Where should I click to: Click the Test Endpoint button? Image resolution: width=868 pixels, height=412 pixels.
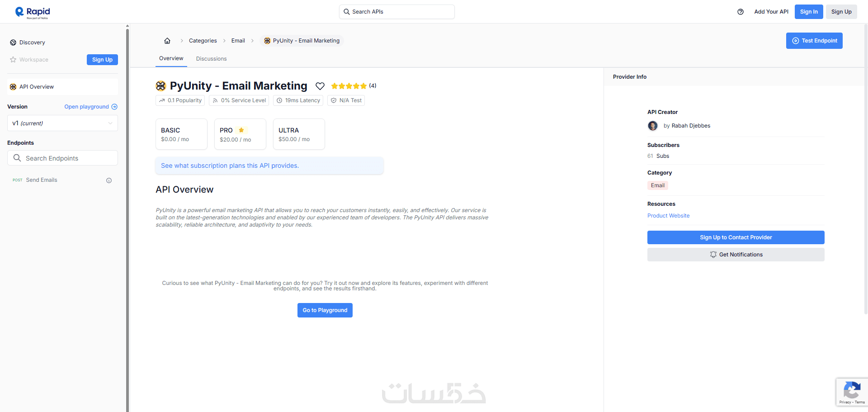coord(814,41)
